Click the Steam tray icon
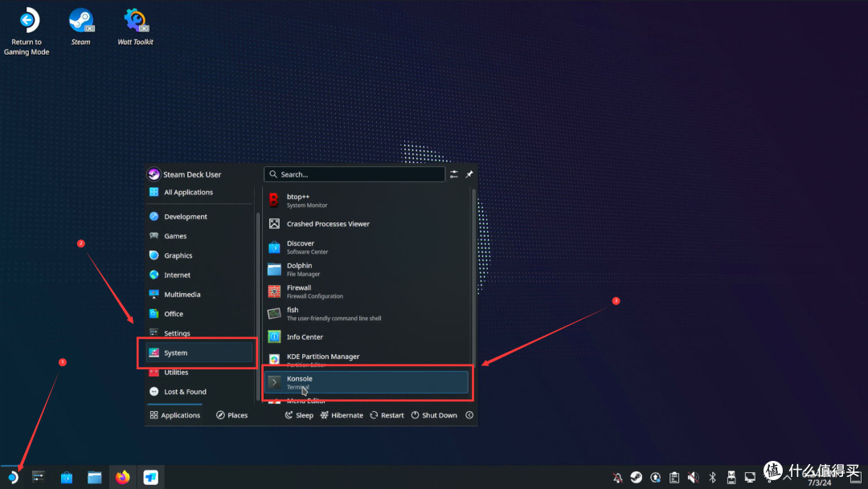Viewport: 868px width, 489px height. tap(636, 477)
